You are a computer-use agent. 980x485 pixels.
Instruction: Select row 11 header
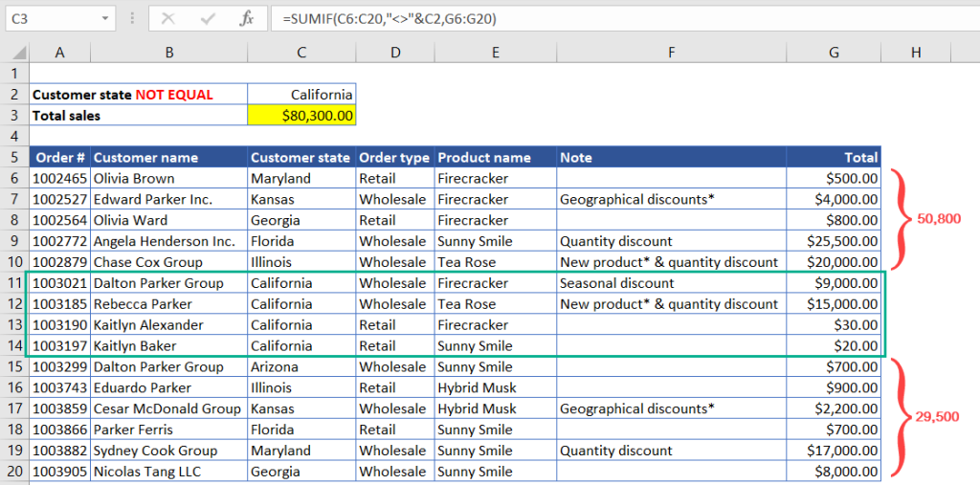14,282
